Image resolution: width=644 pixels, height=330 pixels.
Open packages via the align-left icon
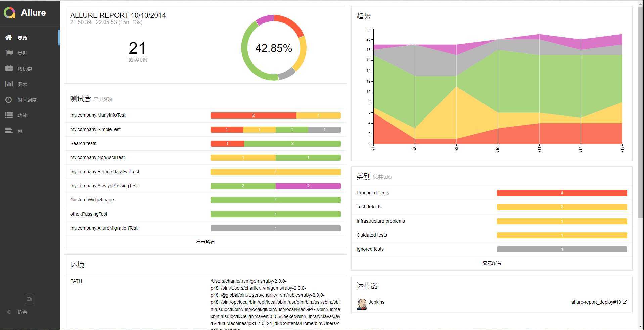[9, 131]
